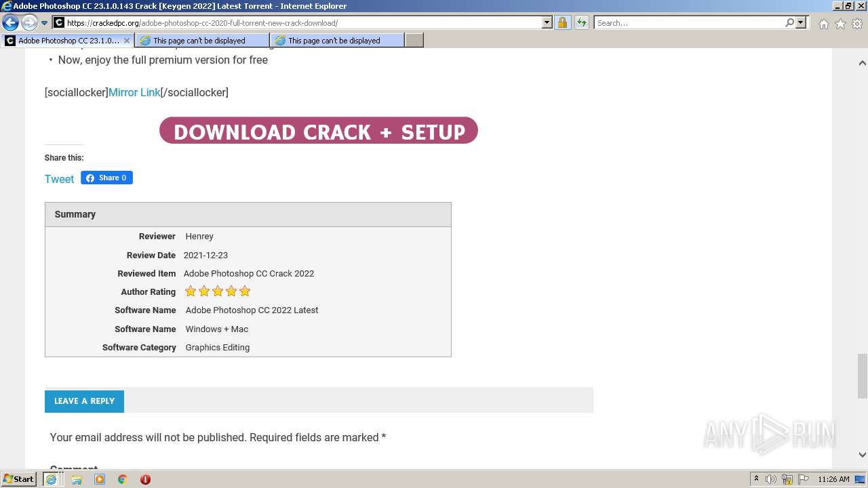Click the first author rating star
Screen dimensions: 868x488
[191, 291]
